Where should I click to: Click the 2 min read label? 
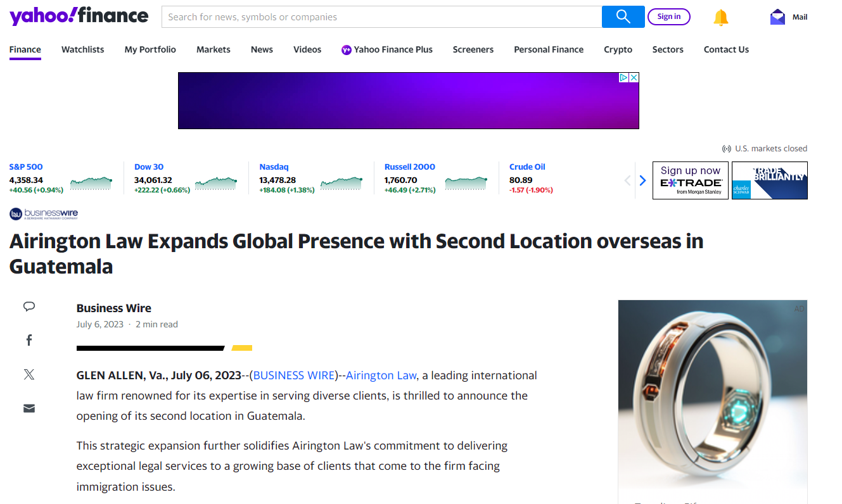[156, 324]
